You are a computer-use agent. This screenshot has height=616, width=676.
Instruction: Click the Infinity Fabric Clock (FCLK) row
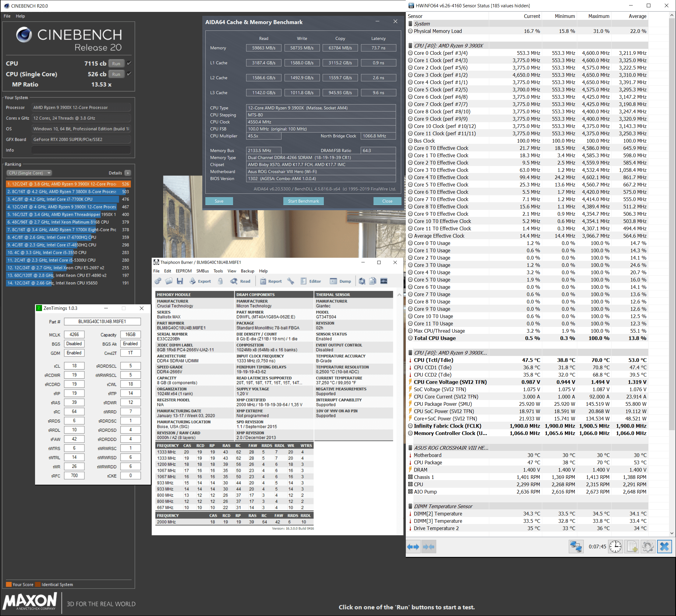(x=527, y=426)
